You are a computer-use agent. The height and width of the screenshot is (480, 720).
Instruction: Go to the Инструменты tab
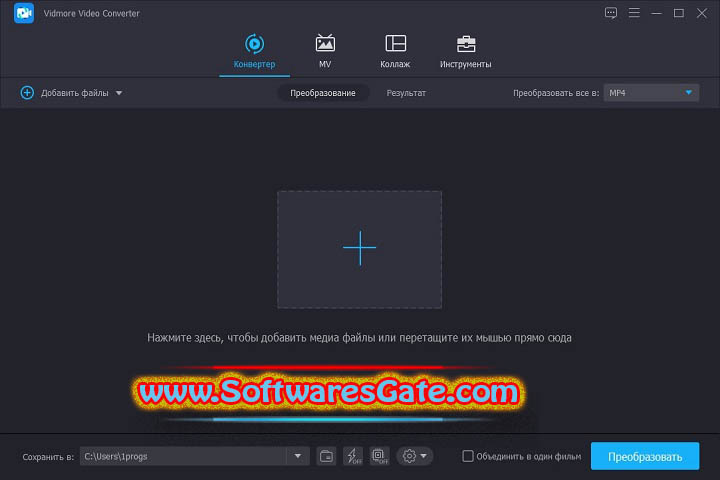(466, 51)
